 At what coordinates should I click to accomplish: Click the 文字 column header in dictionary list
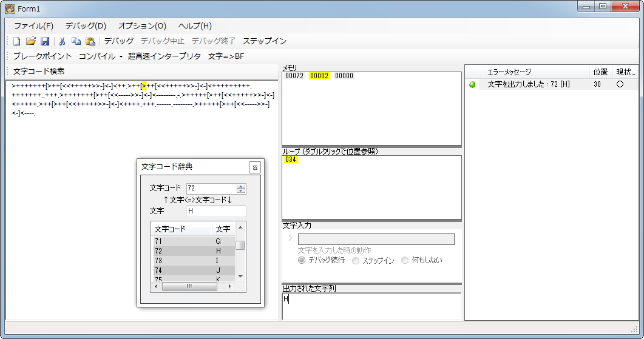(223, 229)
